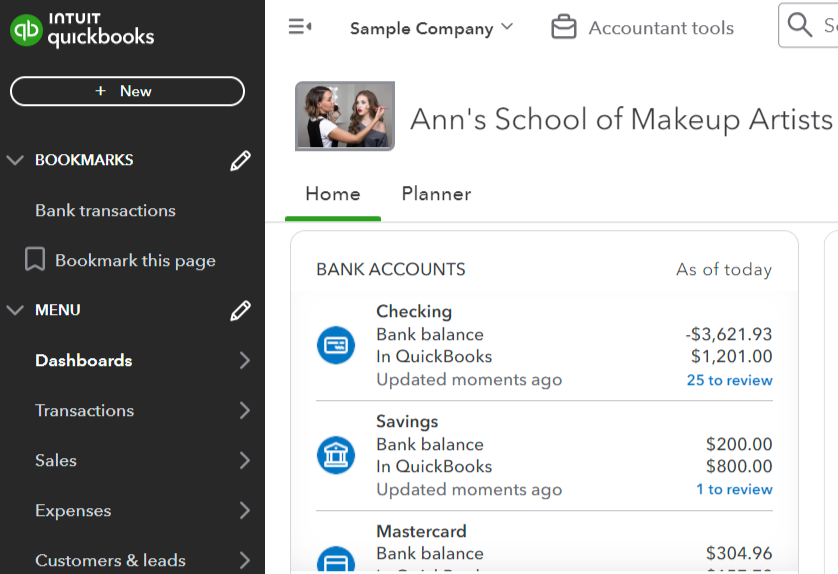Expand the Customers & leads submenu arrow
This screenshot has width=838, height=574.
(245, 560)
